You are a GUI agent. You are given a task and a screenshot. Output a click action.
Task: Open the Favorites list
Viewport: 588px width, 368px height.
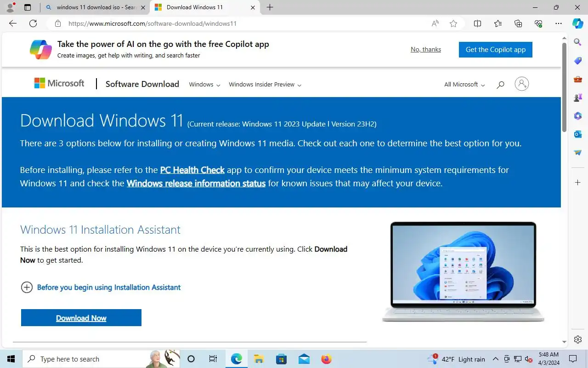tap(498, 23)
